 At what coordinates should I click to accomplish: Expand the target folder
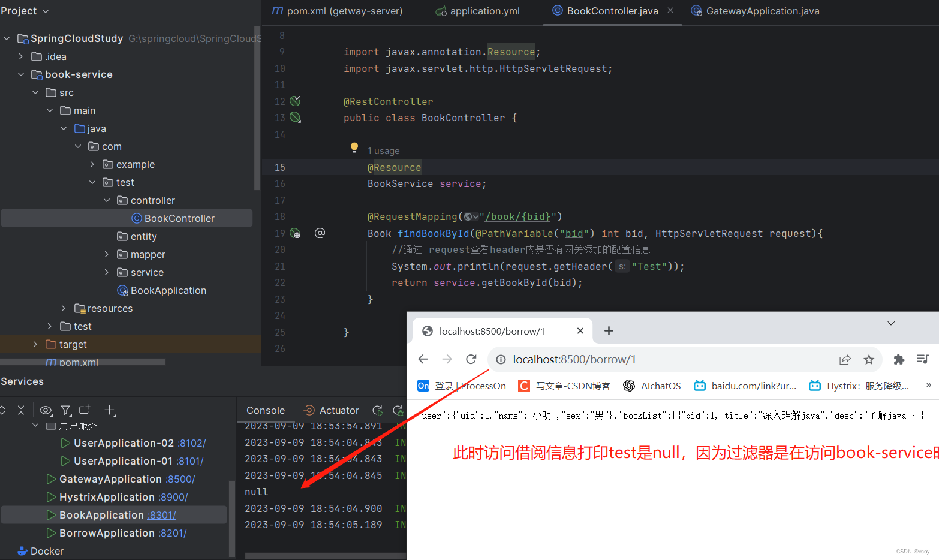tap(35, 344)
